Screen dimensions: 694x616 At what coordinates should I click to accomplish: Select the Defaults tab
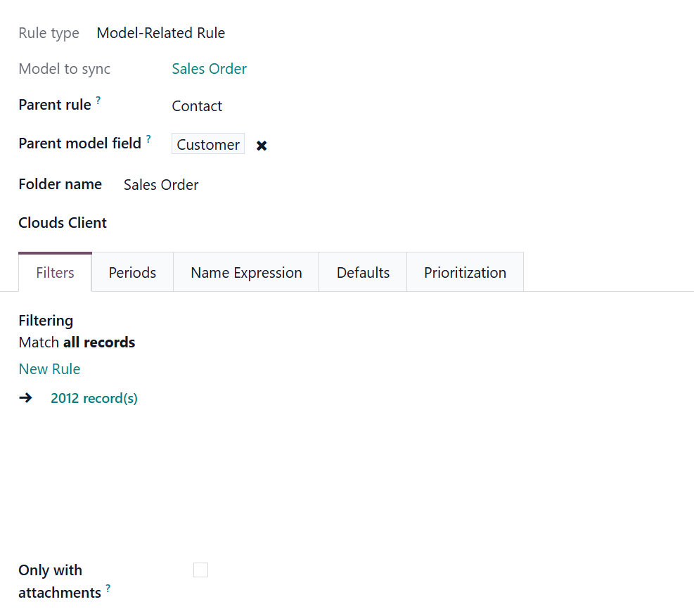point(363,273)
